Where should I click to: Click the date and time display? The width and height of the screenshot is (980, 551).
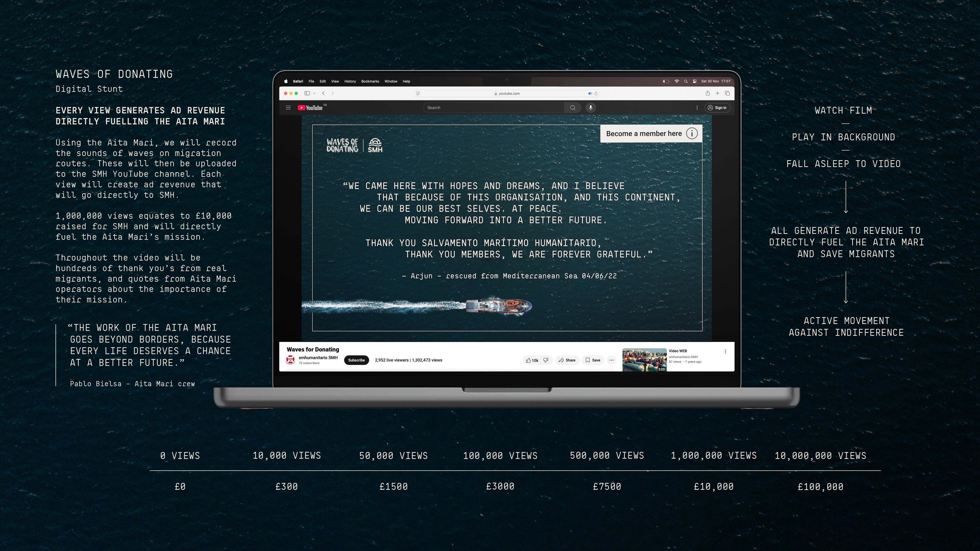[x=716, y=81]
